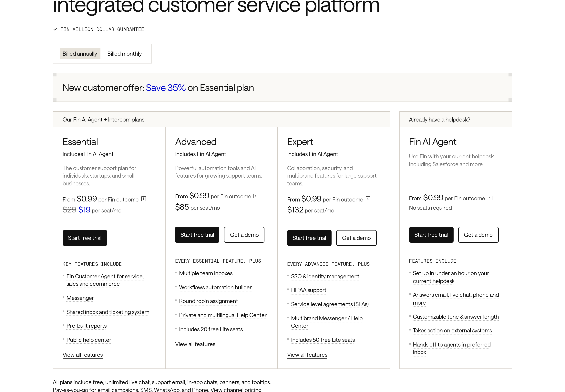
Task: Click Answers email, live chat, phone feature
Action: click(x=456, y=299)
